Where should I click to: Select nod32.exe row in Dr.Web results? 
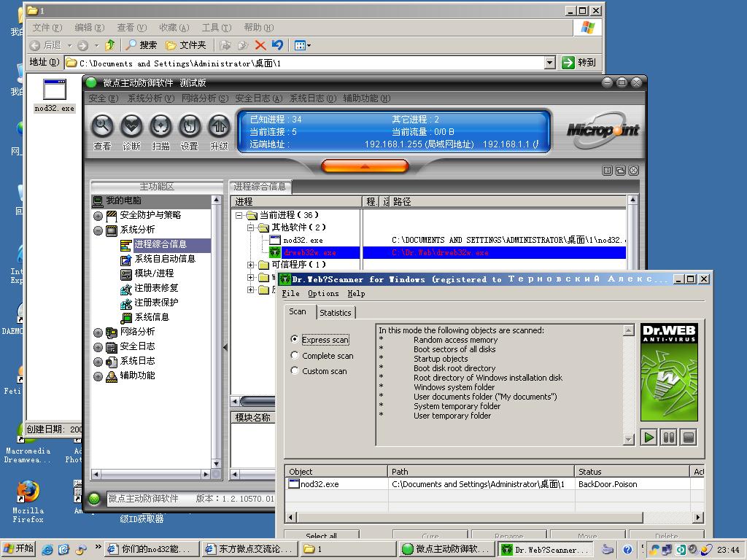pos(494,484)
